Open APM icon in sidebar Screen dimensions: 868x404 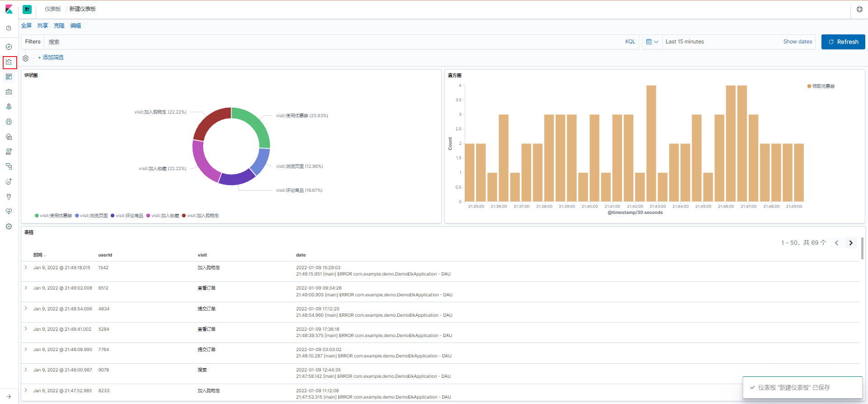coord(9,166)
